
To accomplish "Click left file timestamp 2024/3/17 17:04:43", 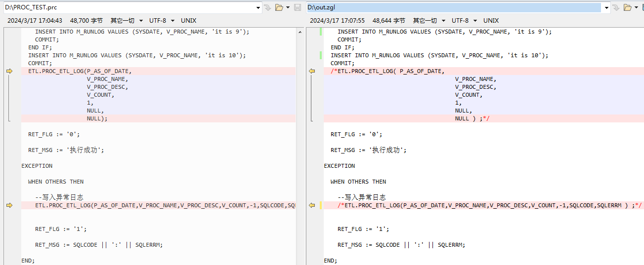I will [x=35, y=20].
